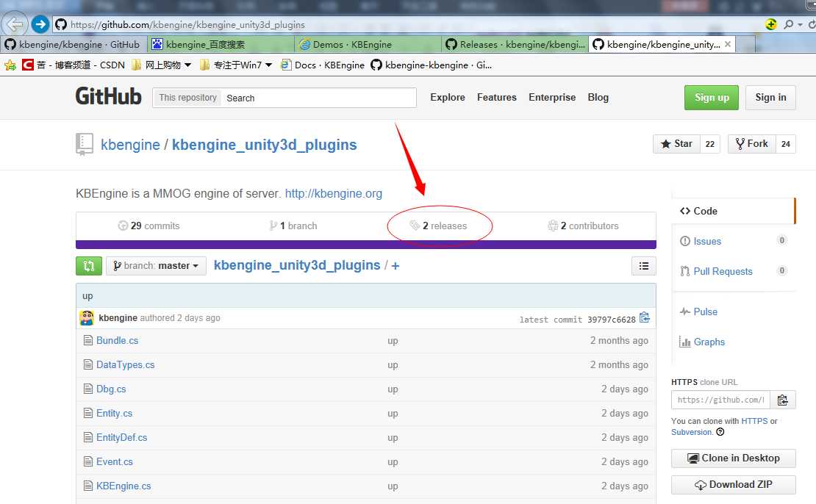The image size is (816, 504).
Task: Switch to Demos KBEngine tab
Action: 368,44
